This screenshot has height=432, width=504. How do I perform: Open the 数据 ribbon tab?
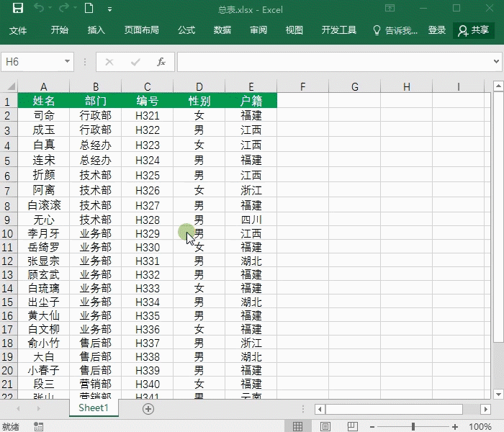pyautogui.click(x=222, y=30)
